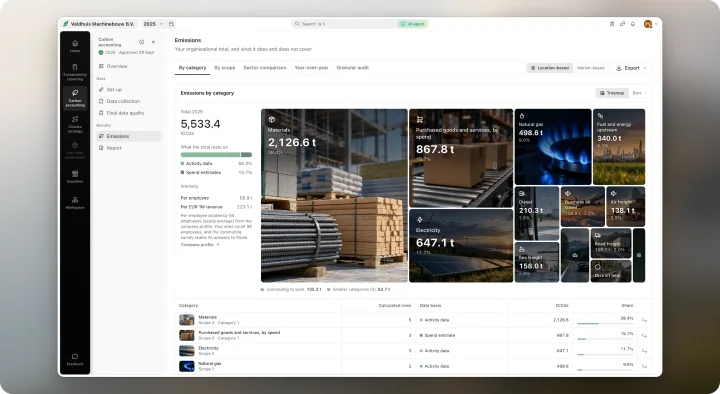This screenshot has width=720, height=394.
Task: Open Life cycle assessment in the sidebar
Action: 75,151
